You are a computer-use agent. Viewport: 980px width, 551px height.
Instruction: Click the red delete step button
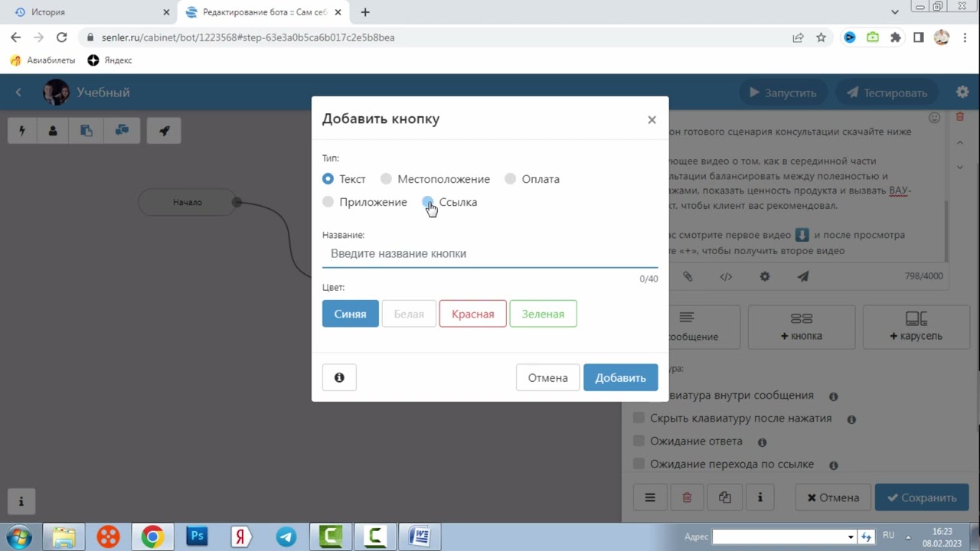point(687,497)
